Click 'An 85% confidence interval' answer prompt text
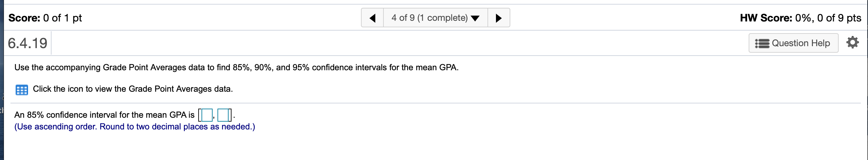The height and width of the screenshot is (160, 868). [x=104, y=115]
